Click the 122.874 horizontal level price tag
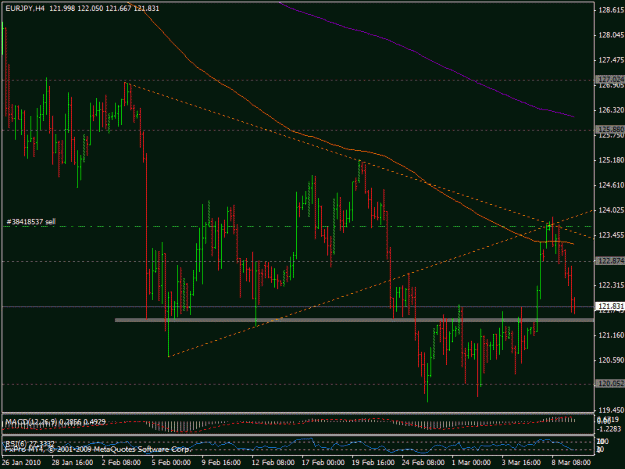Screen dimensions: 625x469 click(x=610, y=261)
